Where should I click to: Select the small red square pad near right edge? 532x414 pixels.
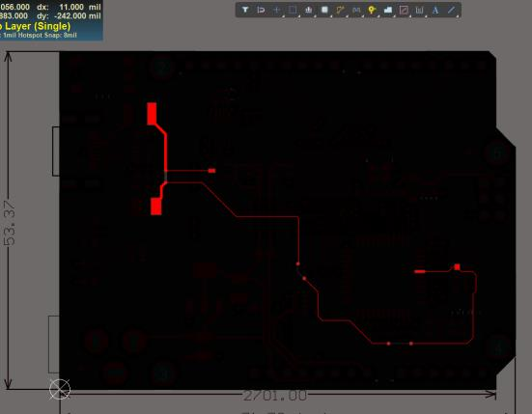[x=457, y=267]
